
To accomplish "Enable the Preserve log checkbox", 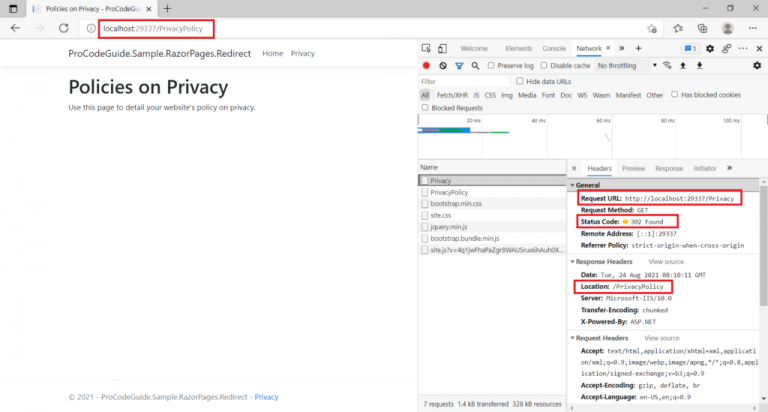I will tap(491, 66).
